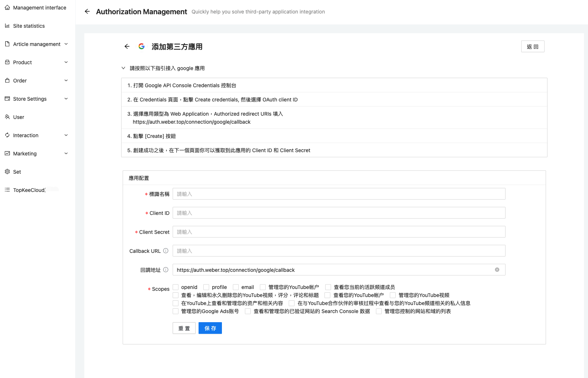
Task: Check the profile scope checkbox
Action: click(x=207, y=287)
